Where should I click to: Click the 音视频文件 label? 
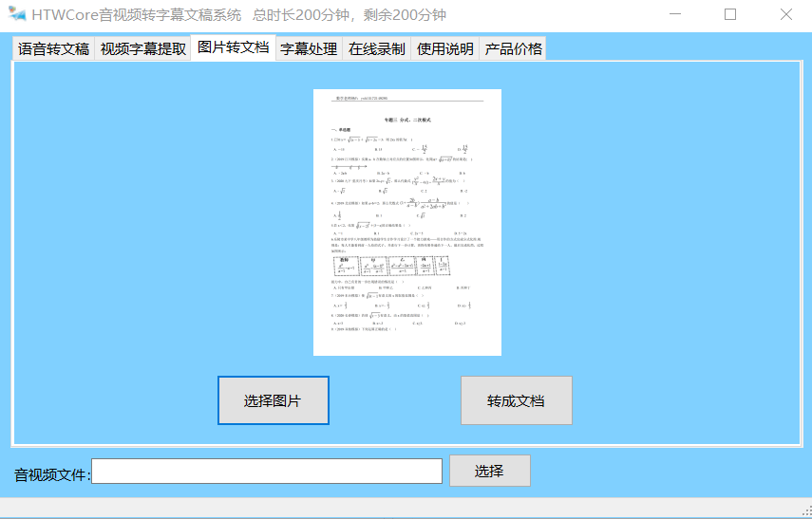point(51,474)
